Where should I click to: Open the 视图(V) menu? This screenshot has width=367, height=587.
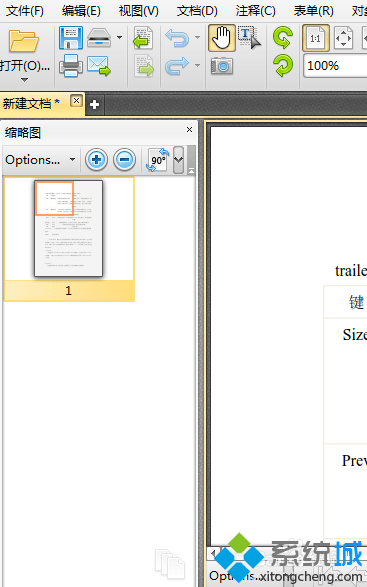coord(138,10)
